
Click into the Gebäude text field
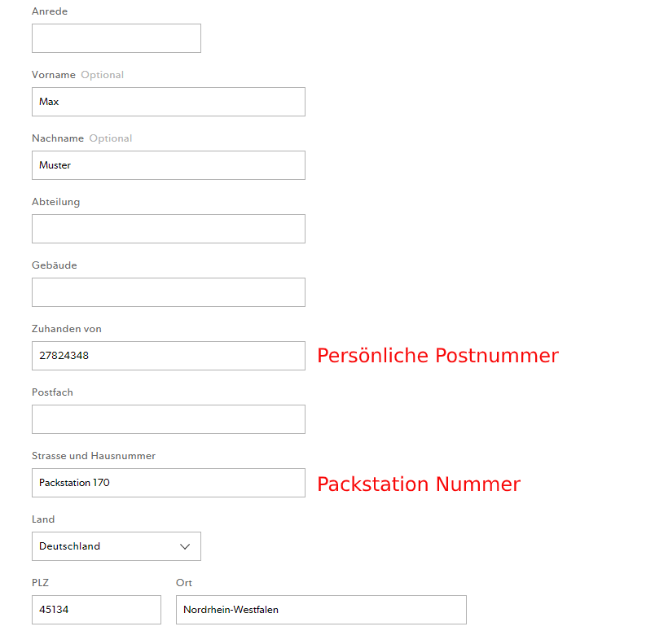point(168,292)
